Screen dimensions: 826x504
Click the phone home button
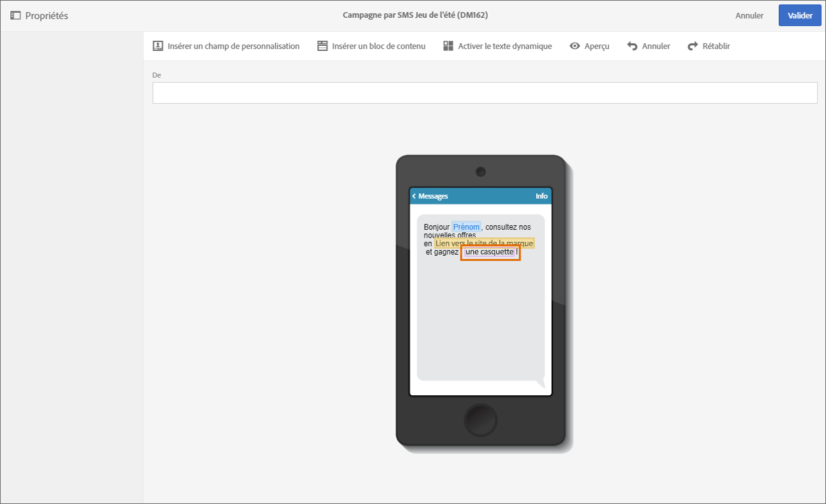click(480, 419)
